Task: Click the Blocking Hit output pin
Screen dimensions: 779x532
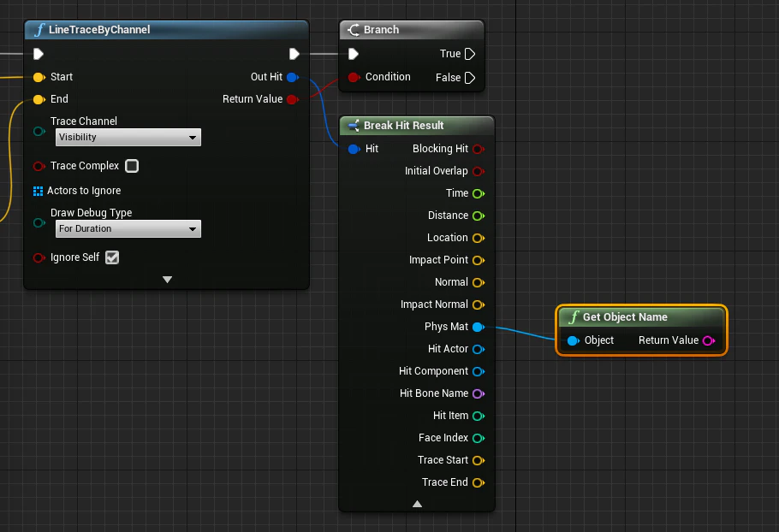Action: click(479, 149)
